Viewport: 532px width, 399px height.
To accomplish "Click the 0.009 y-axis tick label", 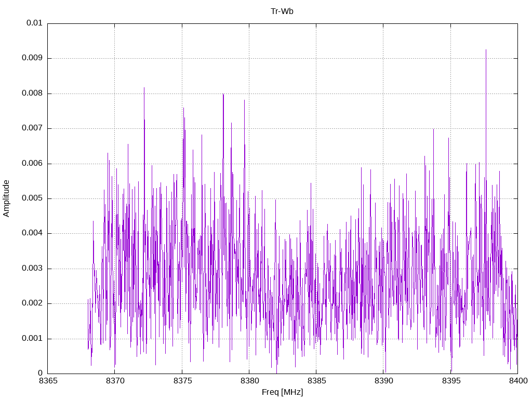I will [x=32, y=58].
